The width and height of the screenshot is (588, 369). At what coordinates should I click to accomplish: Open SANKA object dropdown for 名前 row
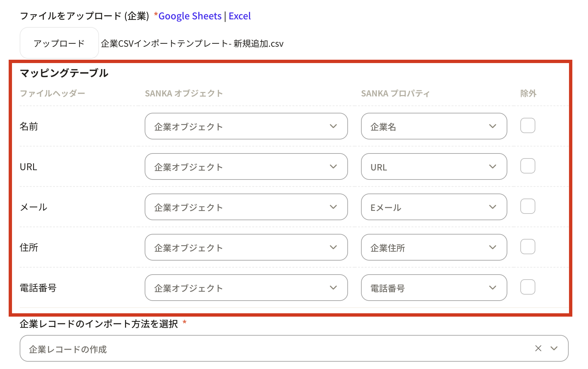tap(246, 126)
